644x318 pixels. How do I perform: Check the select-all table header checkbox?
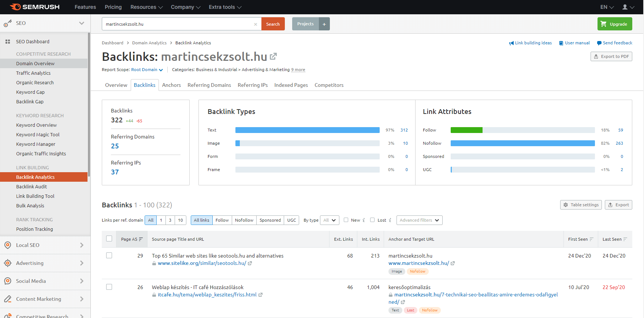109,239
